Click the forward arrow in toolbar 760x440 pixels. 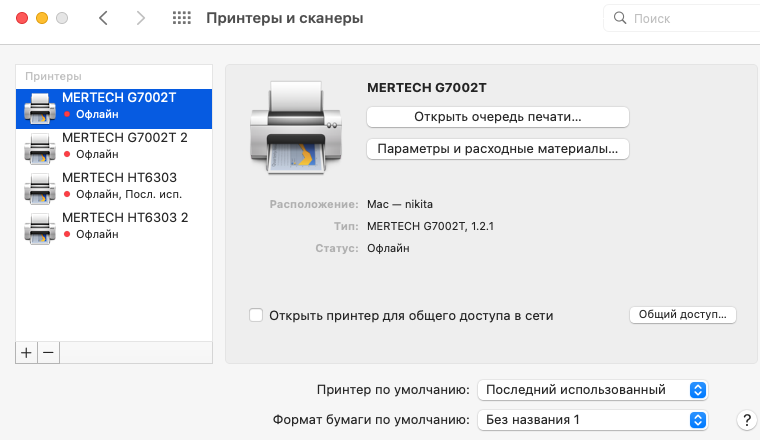140,18
